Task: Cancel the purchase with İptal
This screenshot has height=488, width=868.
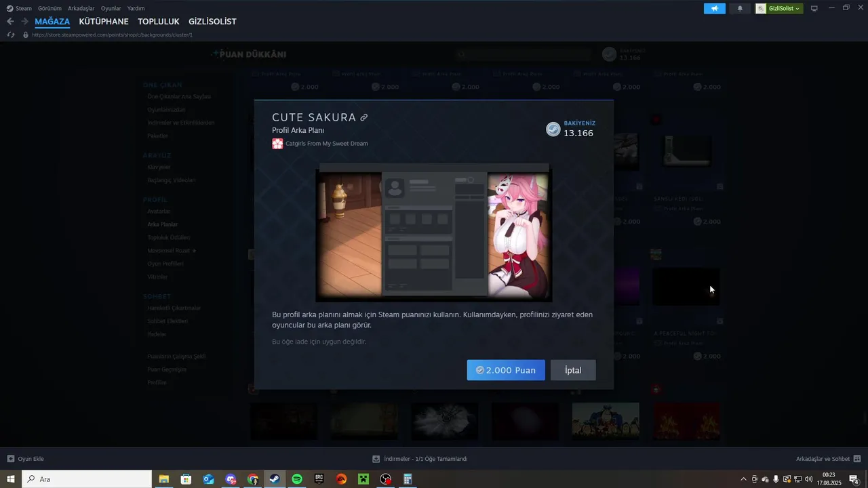Action: coord(573,370)
